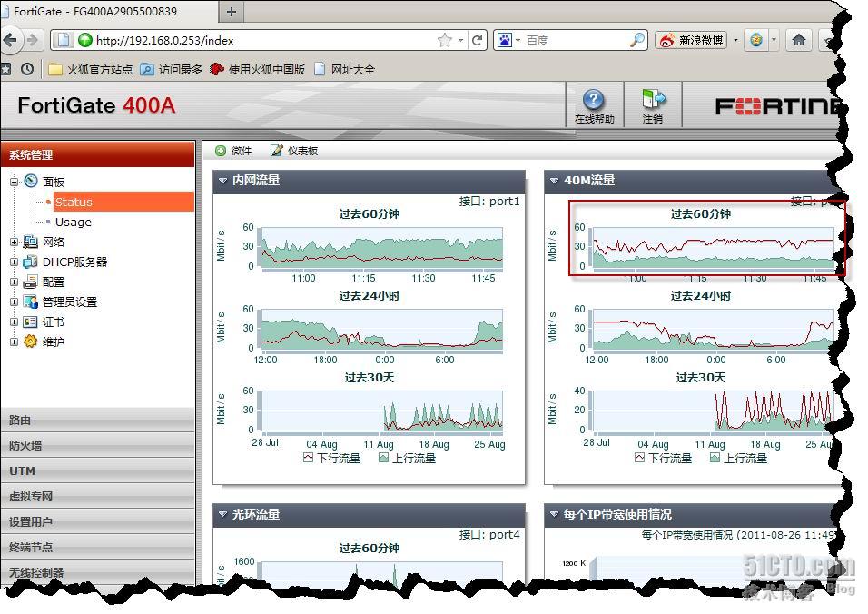Open a new browser tab

pos(232,12)
